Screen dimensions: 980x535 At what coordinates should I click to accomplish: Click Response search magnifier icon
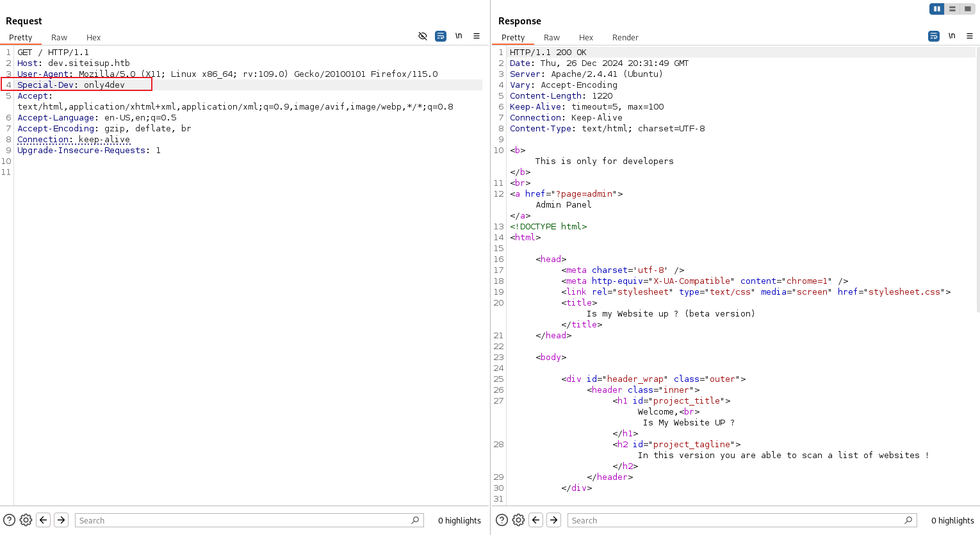coord(909,520)
